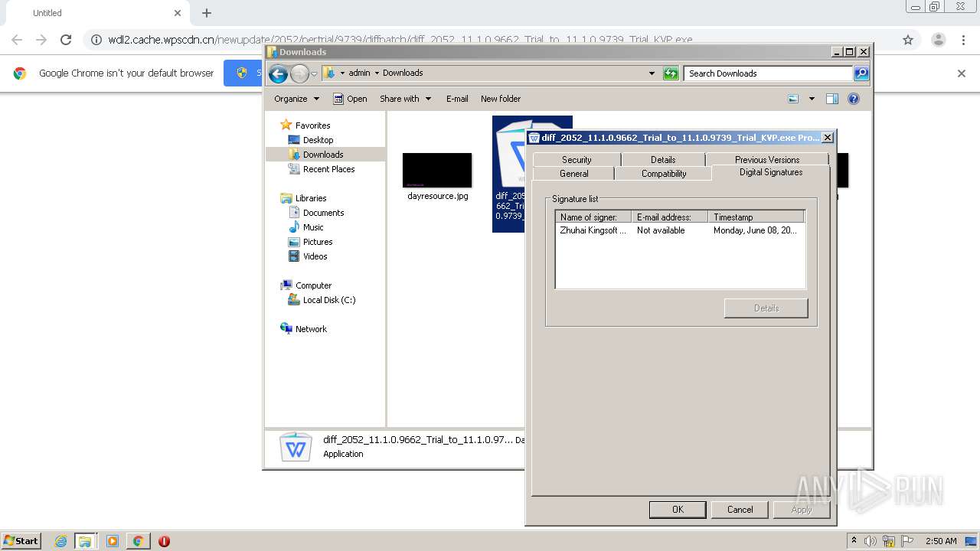Click Chrome's back navigation arrow

[17, 40]
